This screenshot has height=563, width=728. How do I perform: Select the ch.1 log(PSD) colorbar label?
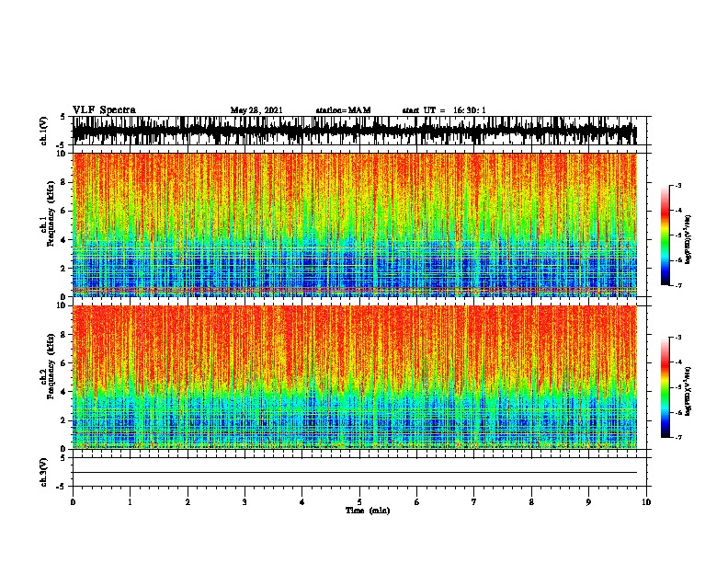pyautogui.click(x=688, y=239)
